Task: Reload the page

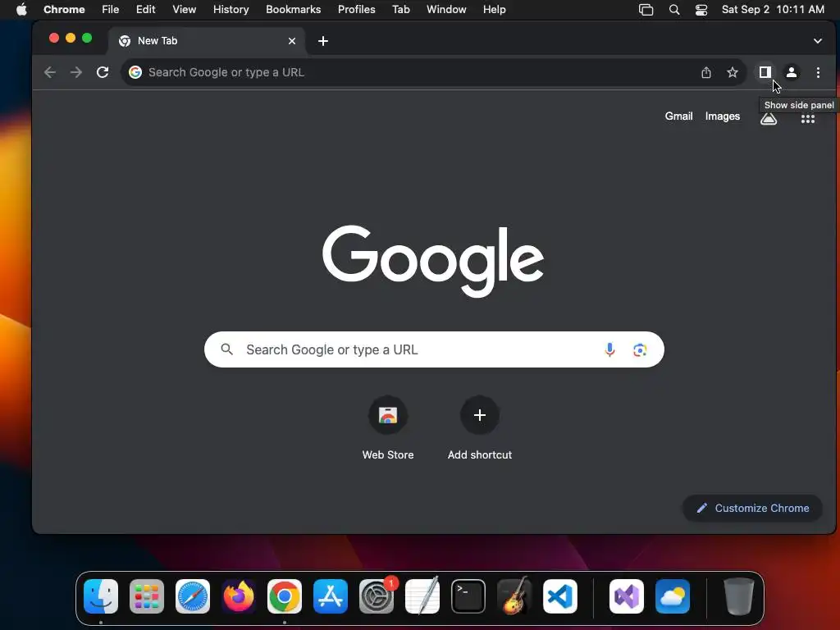Action: pos(103,72)
